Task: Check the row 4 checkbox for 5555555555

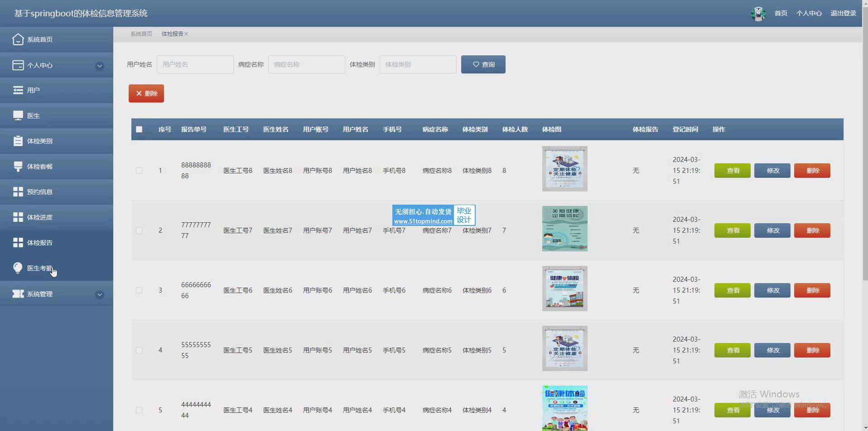Action: [139, 350]
